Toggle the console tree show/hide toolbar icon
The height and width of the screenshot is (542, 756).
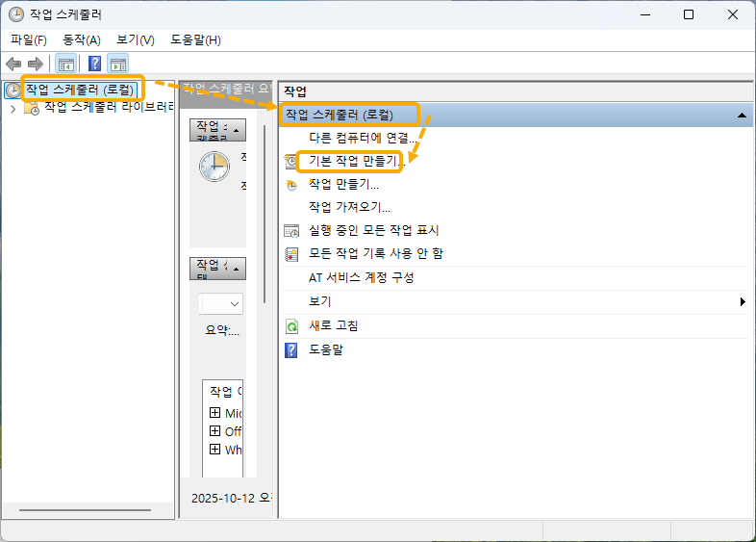(65, 65)
